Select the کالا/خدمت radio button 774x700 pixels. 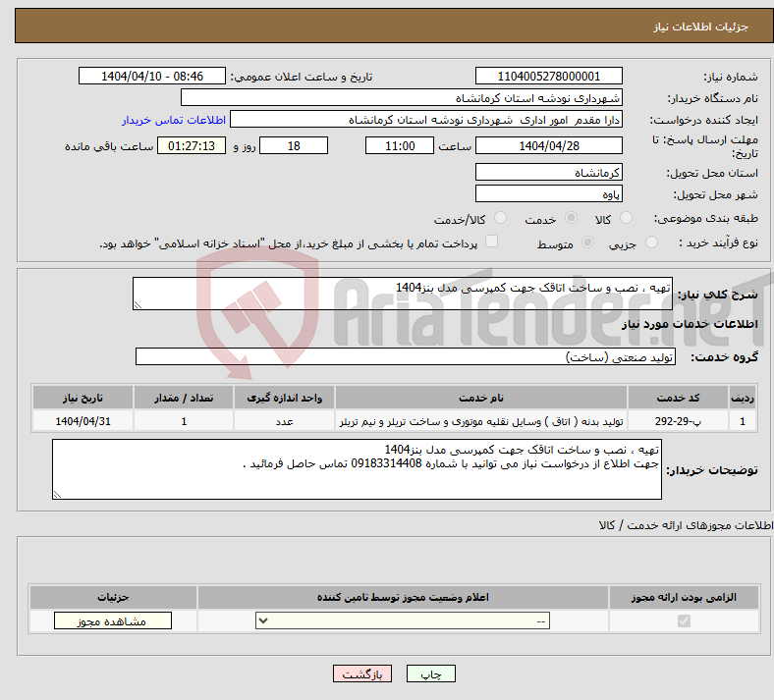(x=501, y=218)
